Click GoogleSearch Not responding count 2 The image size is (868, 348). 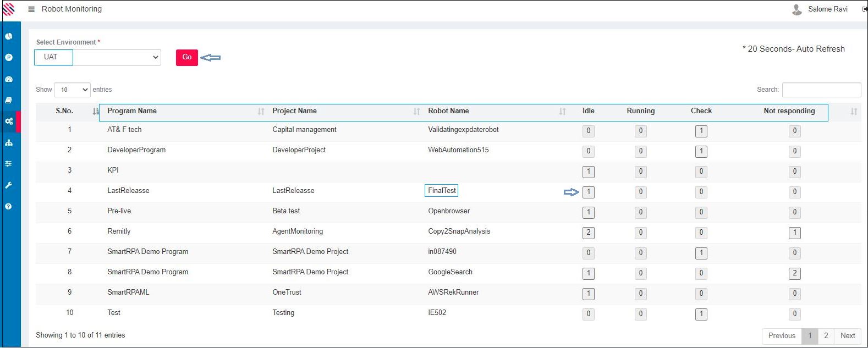[794, 274]
